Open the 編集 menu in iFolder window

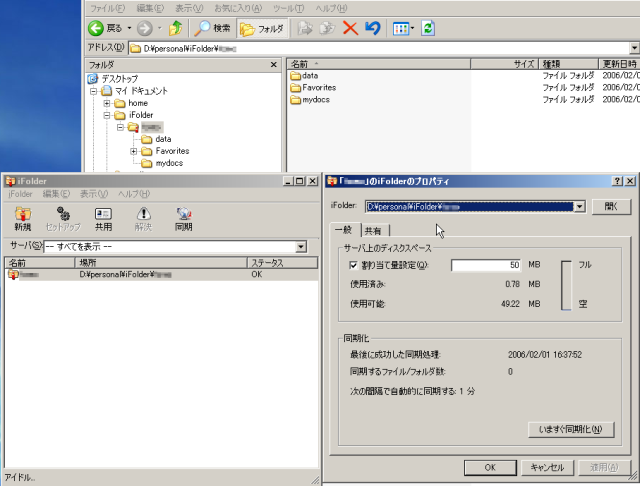pos(57,193)
